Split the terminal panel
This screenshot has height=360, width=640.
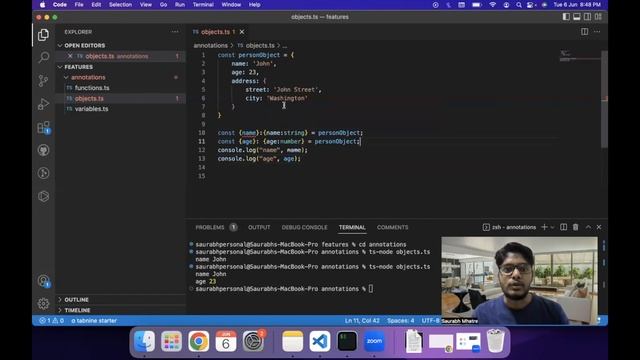click(x=563, y=227)
